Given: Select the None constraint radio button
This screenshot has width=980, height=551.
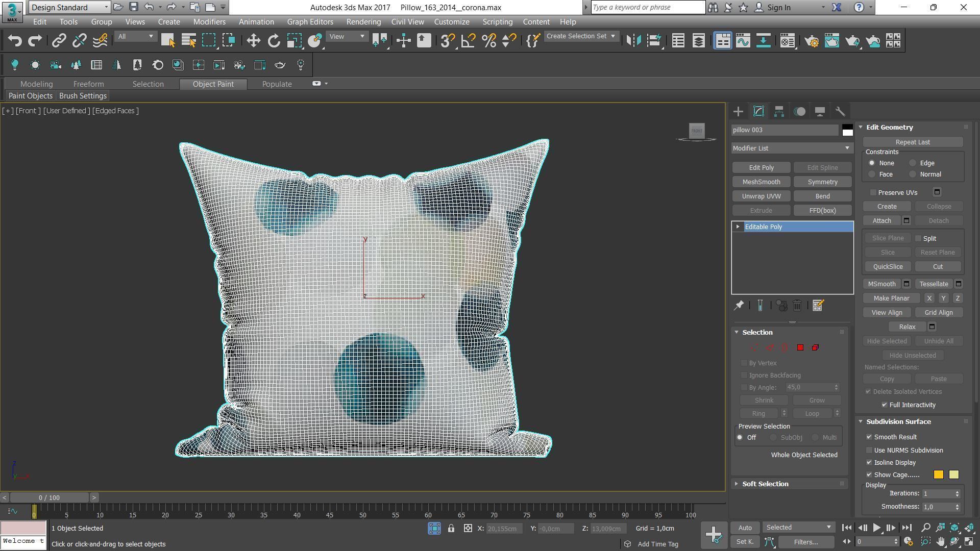Looking at the screenshot, I should click(x=872, y=163).
